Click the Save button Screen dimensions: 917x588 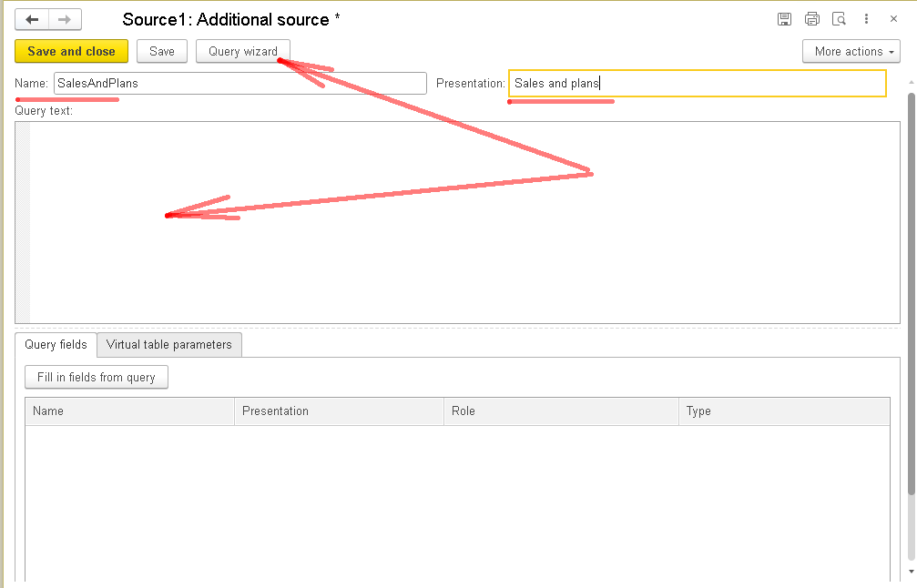[162, 52]
